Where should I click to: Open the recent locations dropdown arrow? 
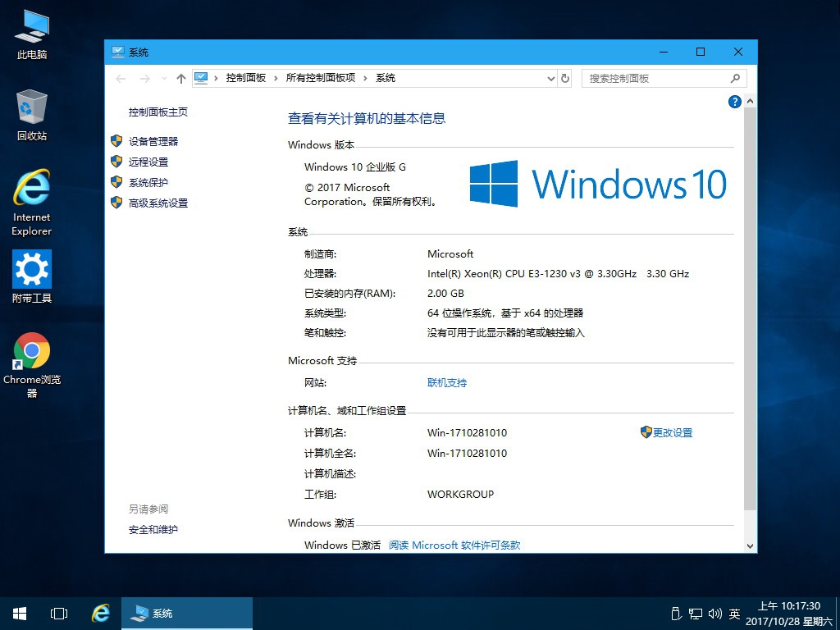pyautogui.click(x=164, y=79)
